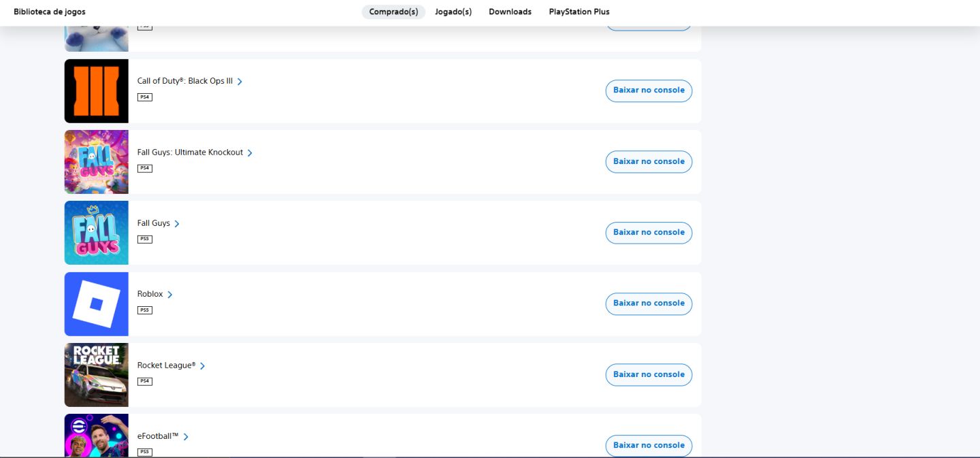
Task: Open the eFootball title link
Action: (x=158, y=436)
